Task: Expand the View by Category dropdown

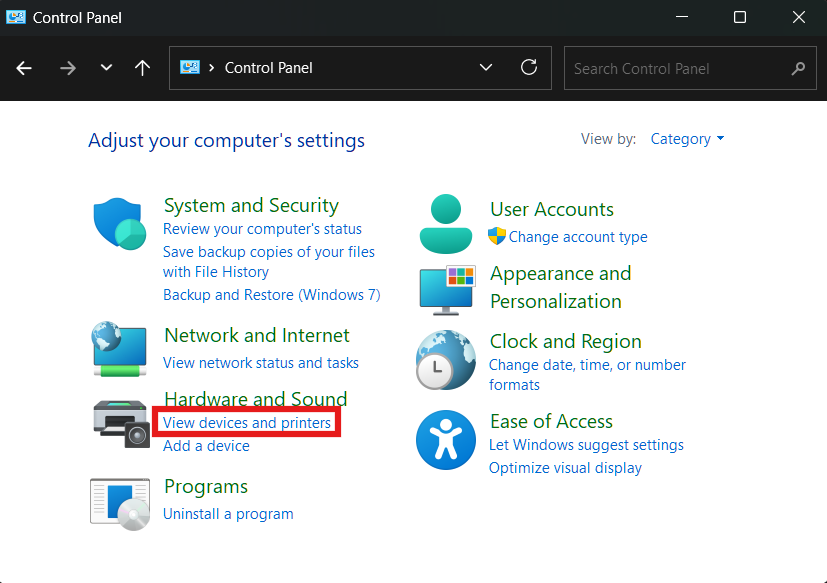Action: click(x=687, y=139)
